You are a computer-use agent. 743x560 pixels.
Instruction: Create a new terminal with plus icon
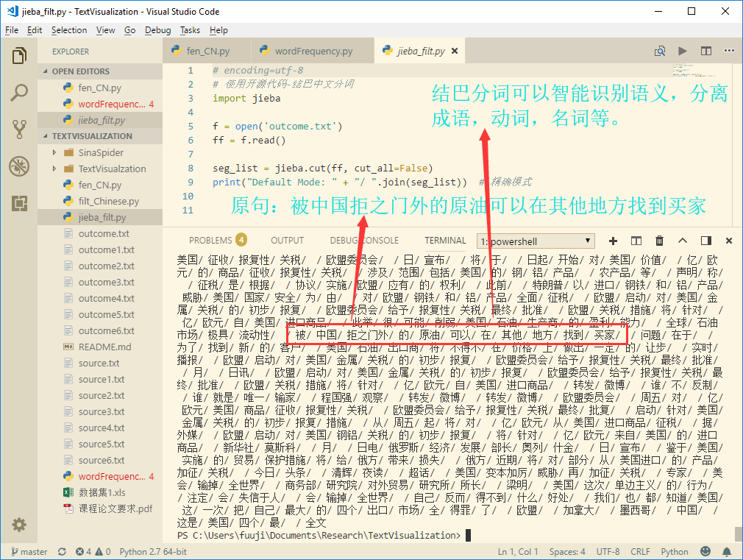click(613, 241)
